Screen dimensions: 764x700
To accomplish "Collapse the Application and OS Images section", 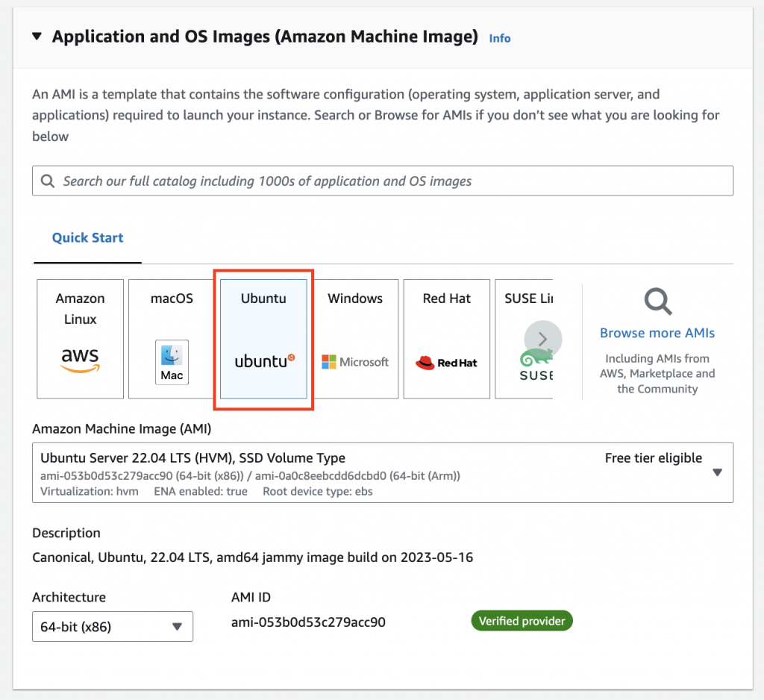I will tap(37, 37).
